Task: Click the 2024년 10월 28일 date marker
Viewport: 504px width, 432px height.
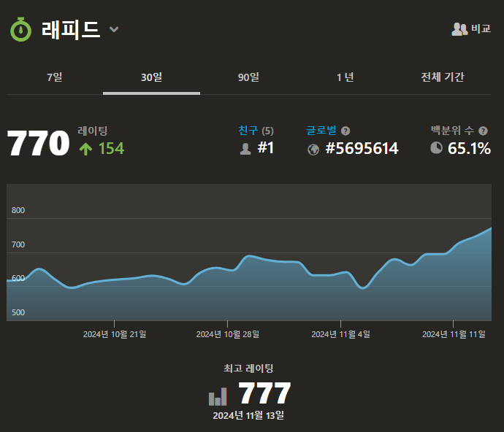Action: pos(228,334)
